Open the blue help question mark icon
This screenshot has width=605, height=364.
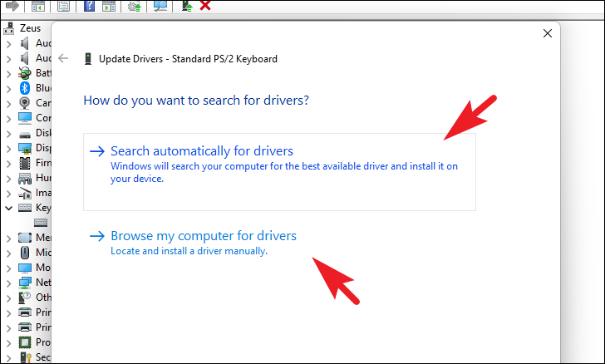pyautogui.click(x=89, y=6)
